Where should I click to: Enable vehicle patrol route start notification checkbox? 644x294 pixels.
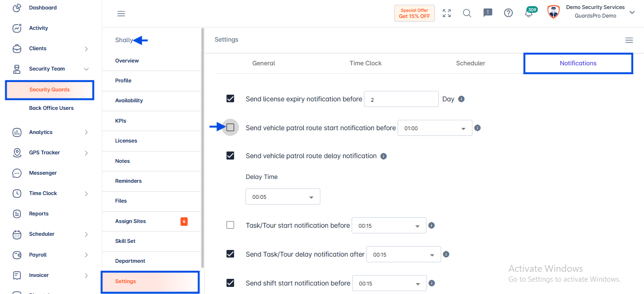(230, 127)
